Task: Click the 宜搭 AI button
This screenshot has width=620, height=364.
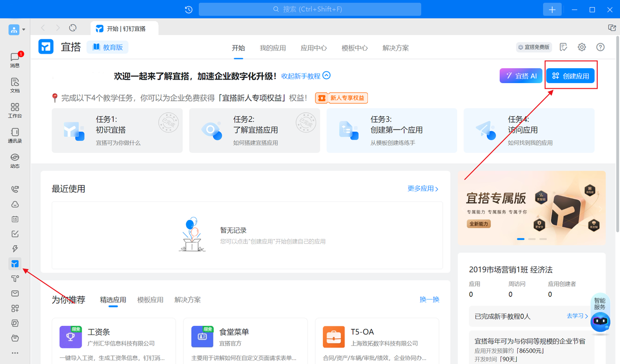Action: coord(521,76)
